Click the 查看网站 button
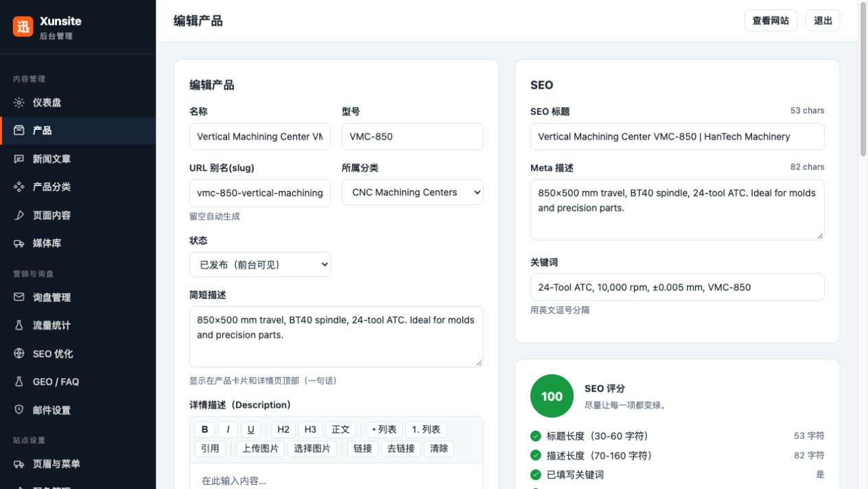The image size is (868, 489). [771, 21]
